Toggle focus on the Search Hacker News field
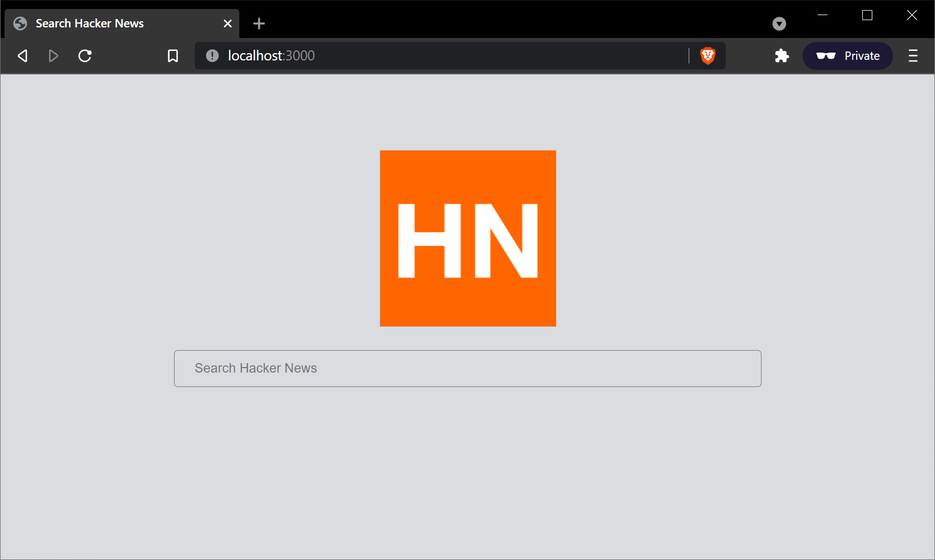This screenshot has height=560, width=935. 467,368
